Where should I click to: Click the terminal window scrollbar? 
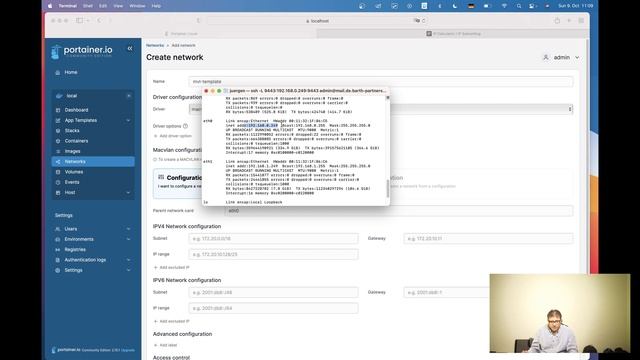[388, 188]
